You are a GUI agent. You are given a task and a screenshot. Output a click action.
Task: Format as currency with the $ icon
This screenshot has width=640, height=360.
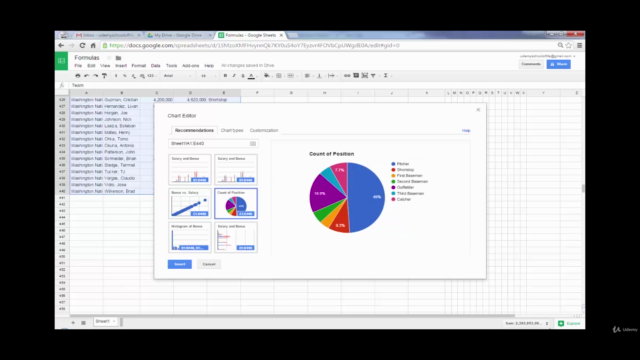[x=116, y=76]
